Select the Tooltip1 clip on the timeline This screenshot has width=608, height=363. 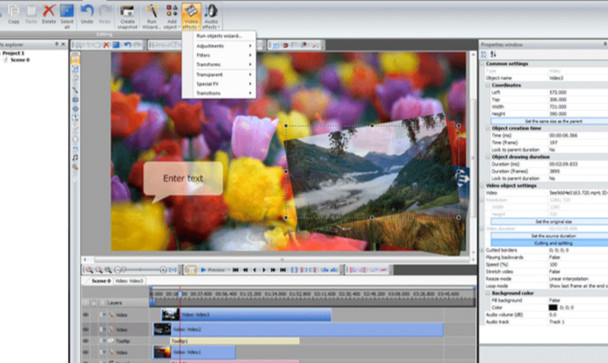[x=235, y=341]
